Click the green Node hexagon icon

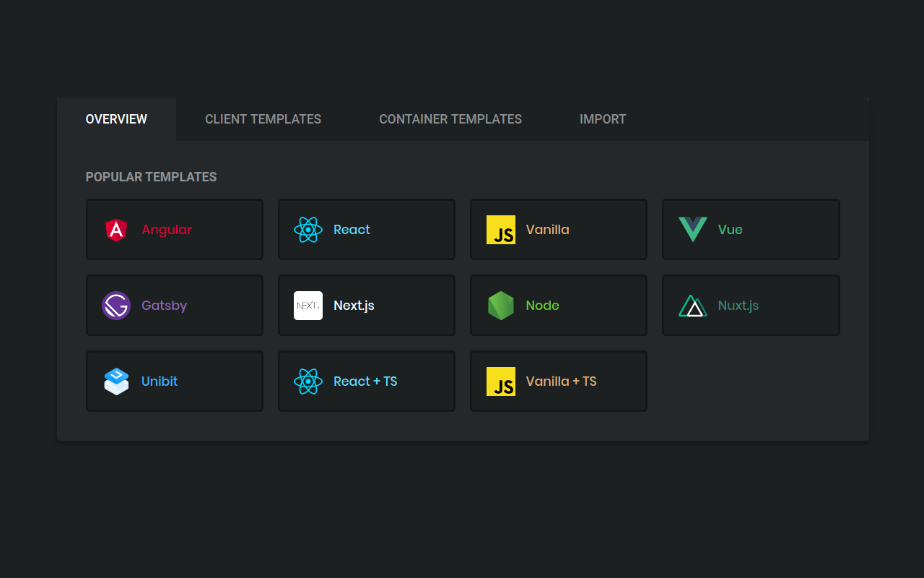tap(501, 306)
